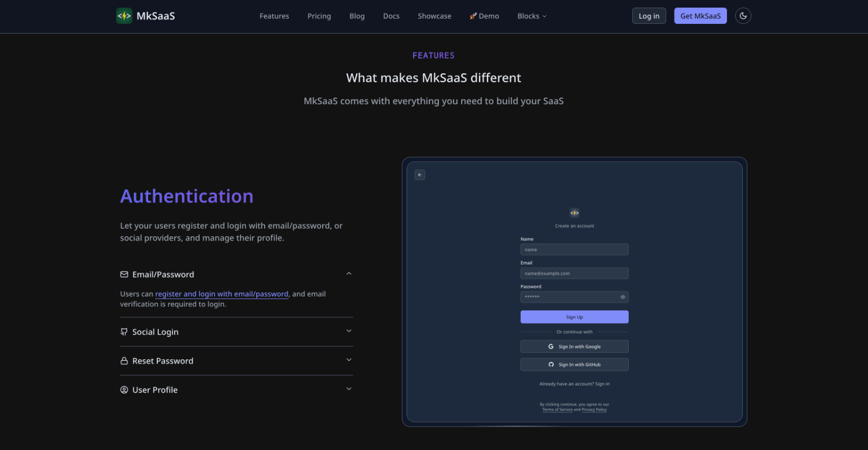This screenshot has width=868, height=450.
Task: Open the Blog nav link
Action: [x=357, y=16]
